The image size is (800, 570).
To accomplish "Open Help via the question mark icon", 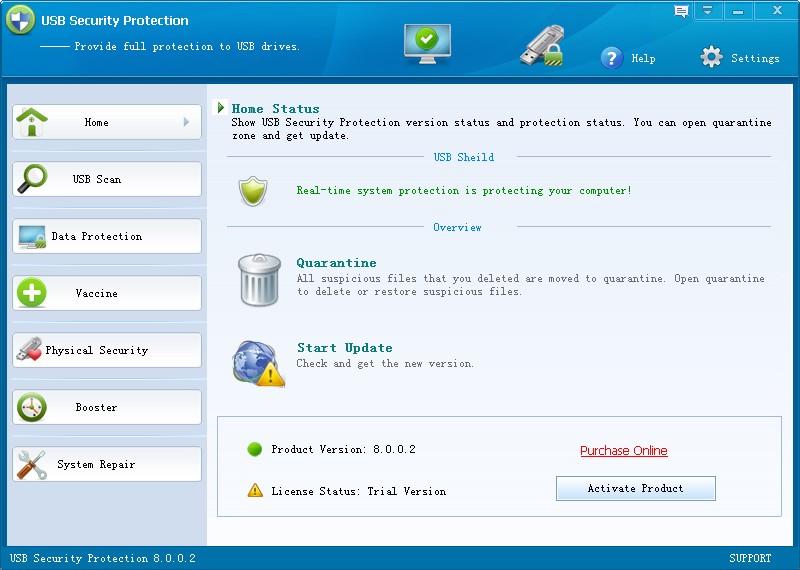I will point(612,58).
